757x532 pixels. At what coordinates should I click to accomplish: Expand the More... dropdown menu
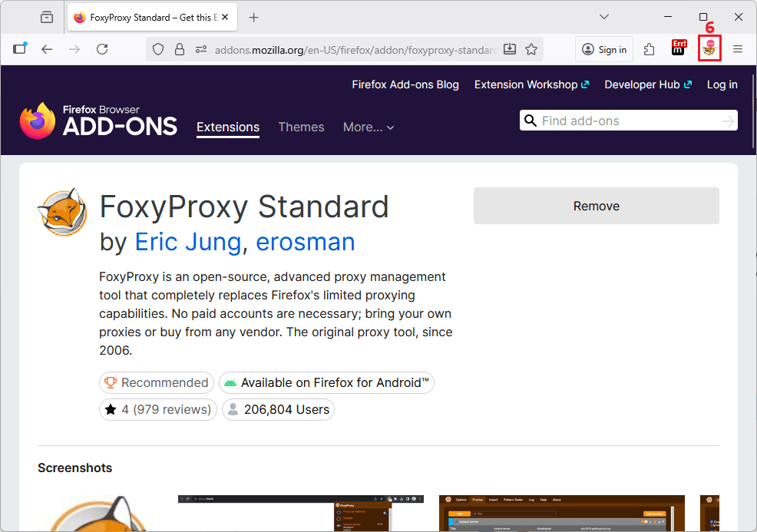click(x=369, y=127)
